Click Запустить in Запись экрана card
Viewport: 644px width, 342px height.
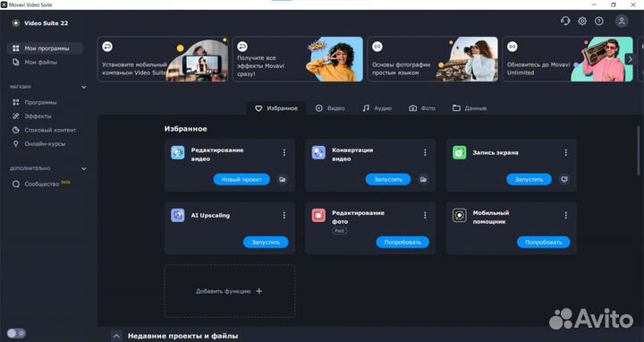529,180
